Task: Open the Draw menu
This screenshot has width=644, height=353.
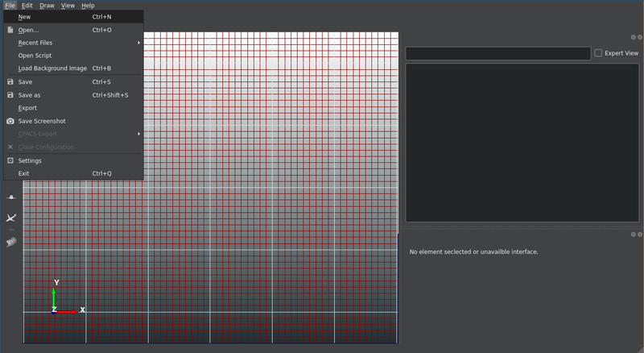Action: click(x=47, y=6)
